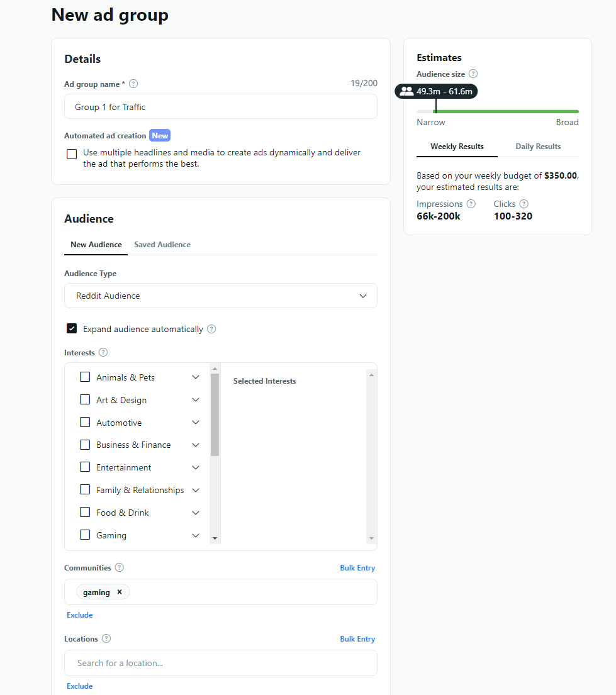Open Bulk Entry for Communities
The image size is (616, 695).
click(x=357, y=567)
